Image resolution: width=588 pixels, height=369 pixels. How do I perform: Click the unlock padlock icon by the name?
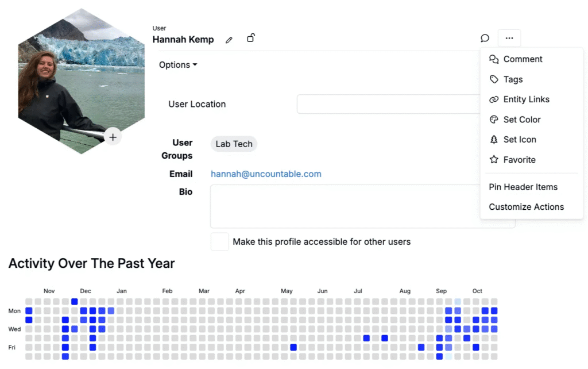pos(251,38)
